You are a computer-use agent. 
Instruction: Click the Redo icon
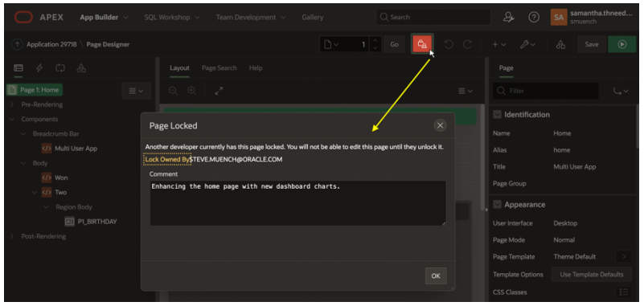click(467, 44)
